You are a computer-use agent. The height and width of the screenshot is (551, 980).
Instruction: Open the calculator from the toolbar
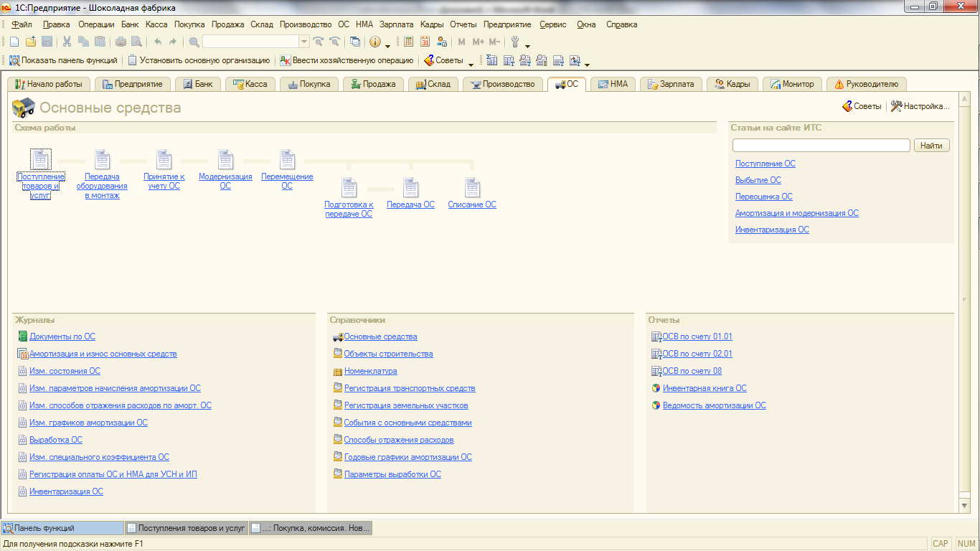coord(409,42)
